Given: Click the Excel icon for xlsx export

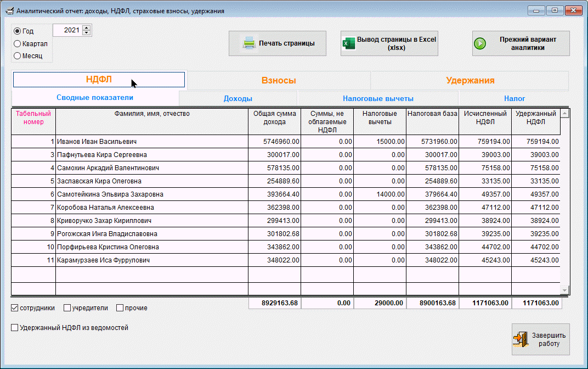Looking at the screenshot, I should point(348,43).
